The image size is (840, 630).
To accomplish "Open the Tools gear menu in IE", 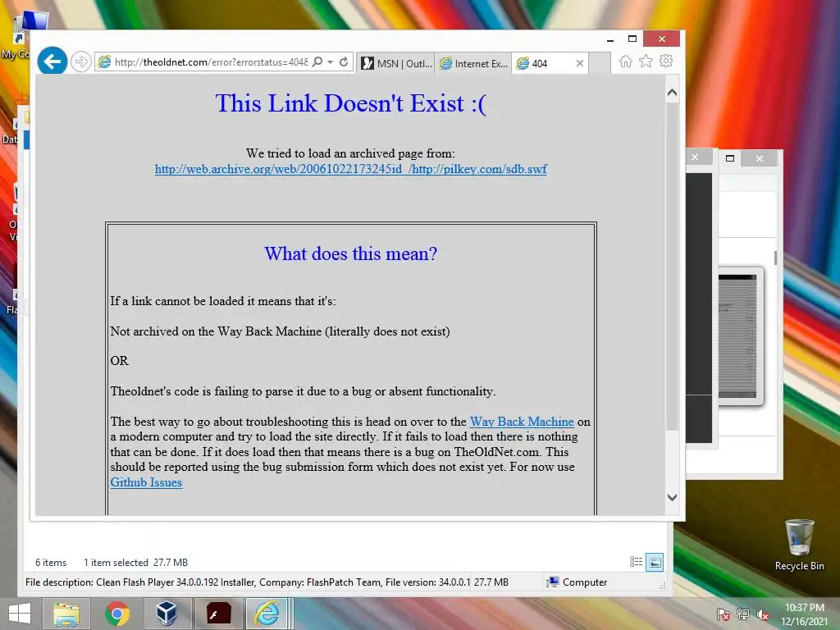I will click(x=666, y=61).
